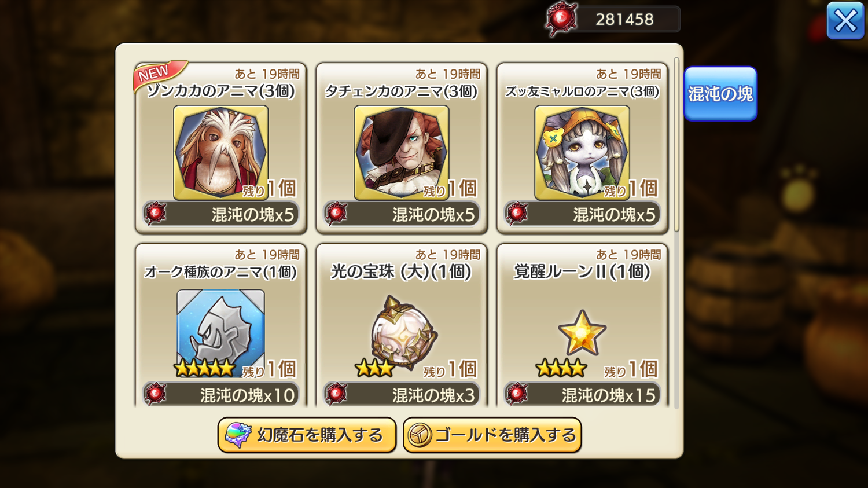
Task: Buy ズッ友ミャルロのアニマ for 混沌の塊x5
Action: click(x=582, y=214)
